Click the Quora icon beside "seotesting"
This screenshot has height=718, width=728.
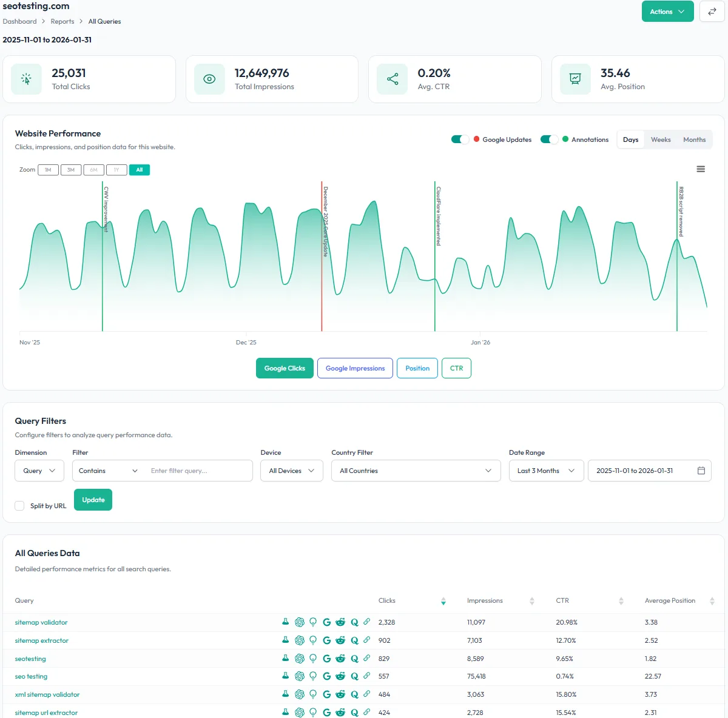(x=354, y=659)
